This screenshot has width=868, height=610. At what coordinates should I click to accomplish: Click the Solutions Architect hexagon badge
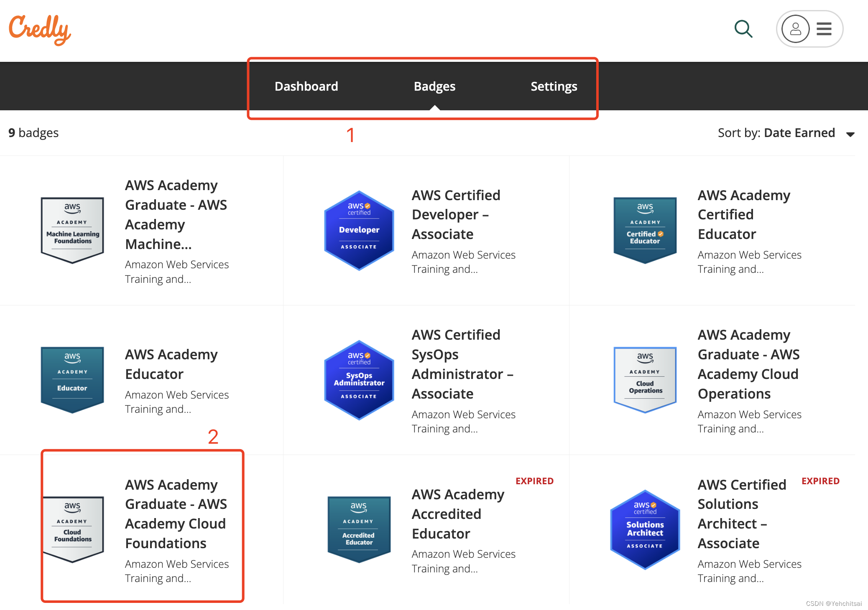645,529
